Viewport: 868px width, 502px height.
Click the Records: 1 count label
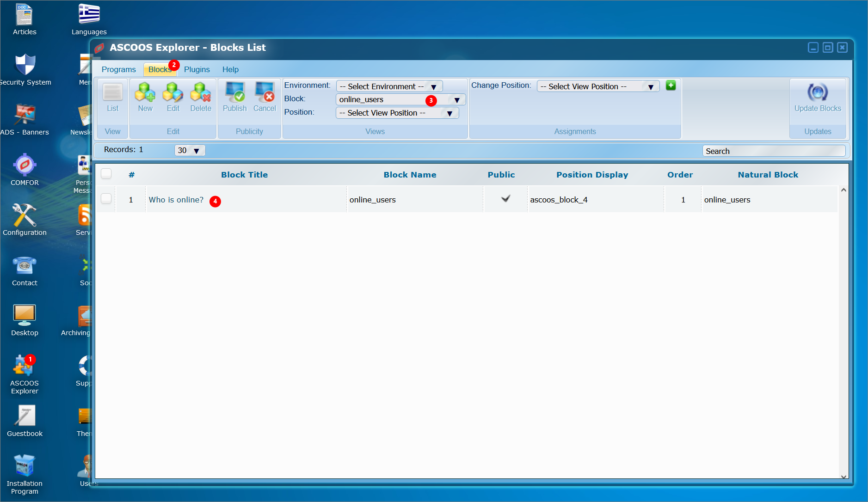click(x=123, y=149)
